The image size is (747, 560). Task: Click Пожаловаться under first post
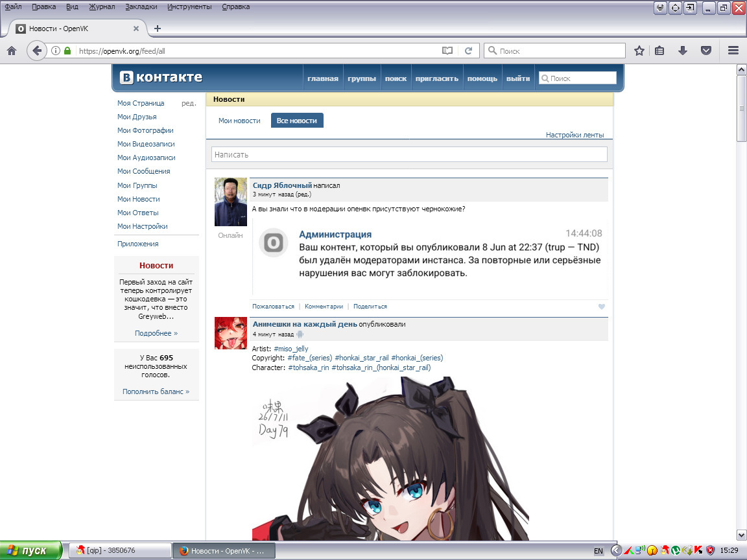click(x=274, y=307)
